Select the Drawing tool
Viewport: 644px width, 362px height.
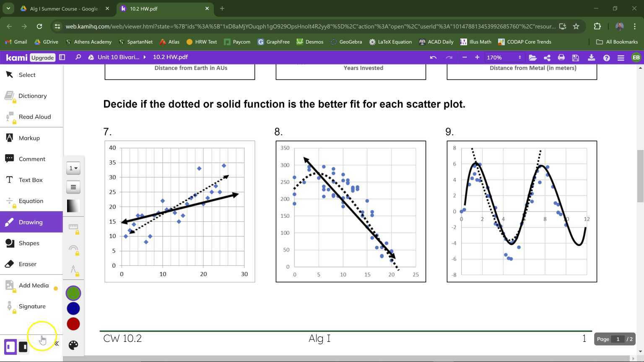[31, 222]
